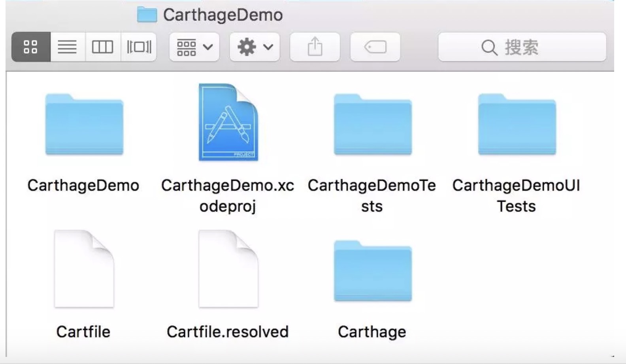The image size is (626, 364).
Task: Open the gear action menu
Action: point(255,47)
